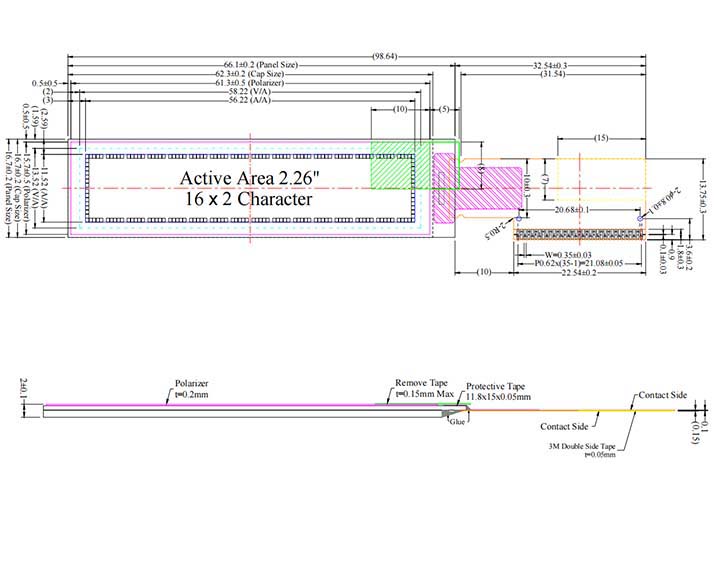Viewport: 715px width, 575px height.
Task: Select the horizontal "0.5±0.5" dimension label
Action: [45, 83]
